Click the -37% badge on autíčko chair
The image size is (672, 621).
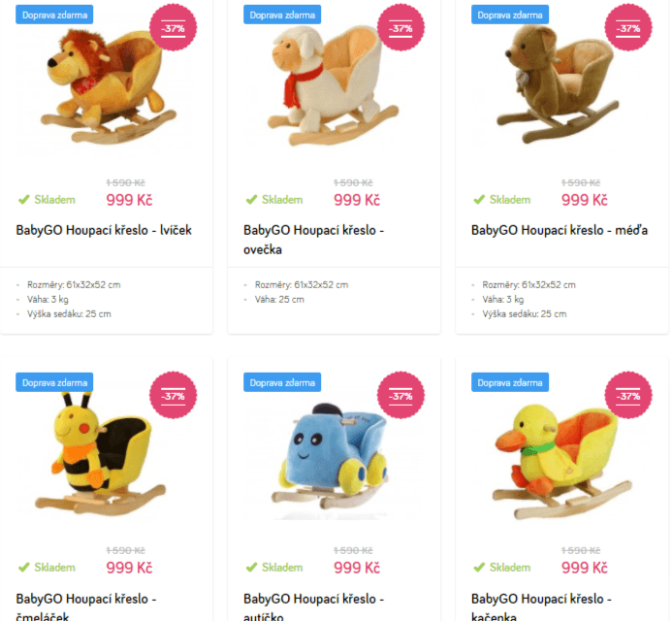[x=400, y=396]
